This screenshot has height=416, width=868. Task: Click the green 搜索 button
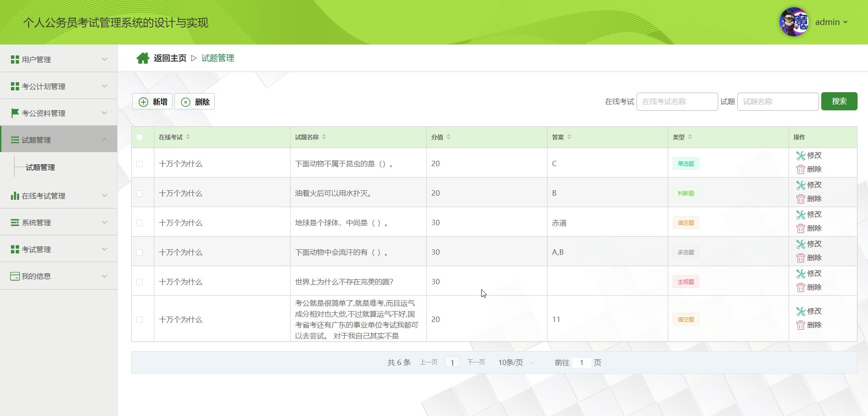click(839, 101)
